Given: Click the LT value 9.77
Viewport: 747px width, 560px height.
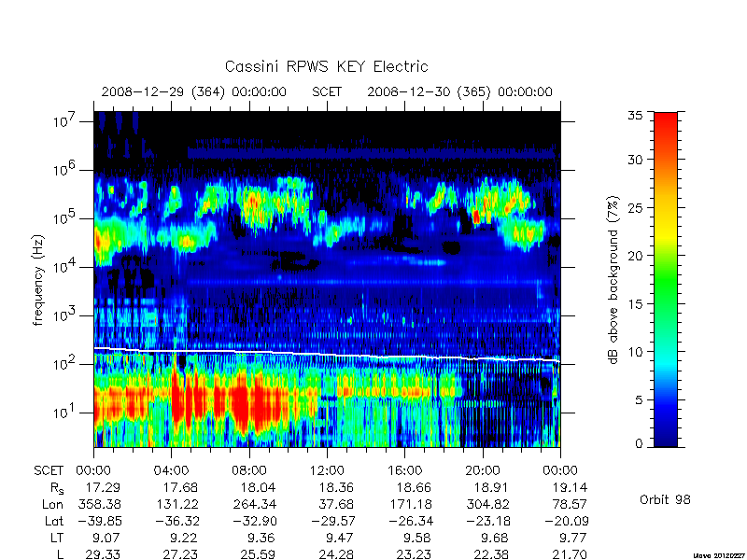Looking at the screenshot, I should 573,538.
